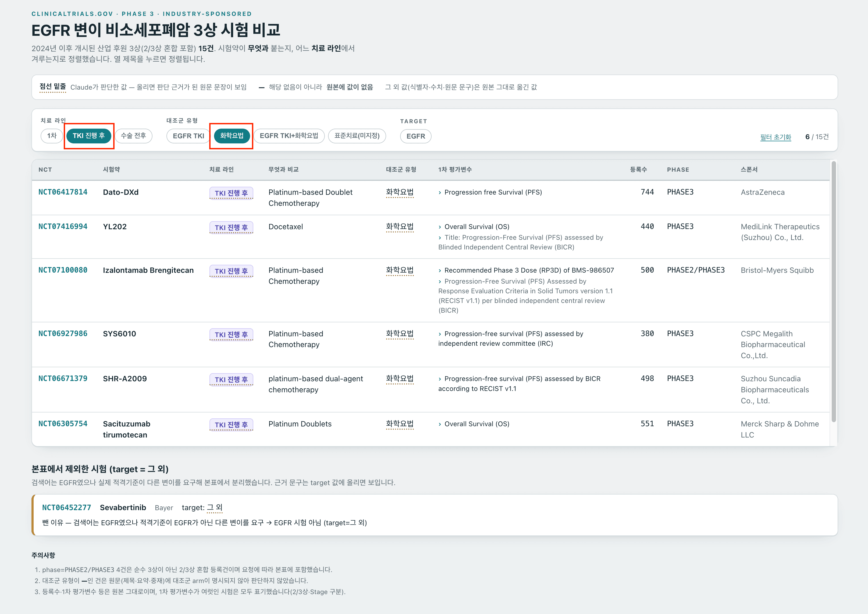868x614 pixels.
Task: Click the Dato-DXd drug name
Action: click(x=120, y=192)
